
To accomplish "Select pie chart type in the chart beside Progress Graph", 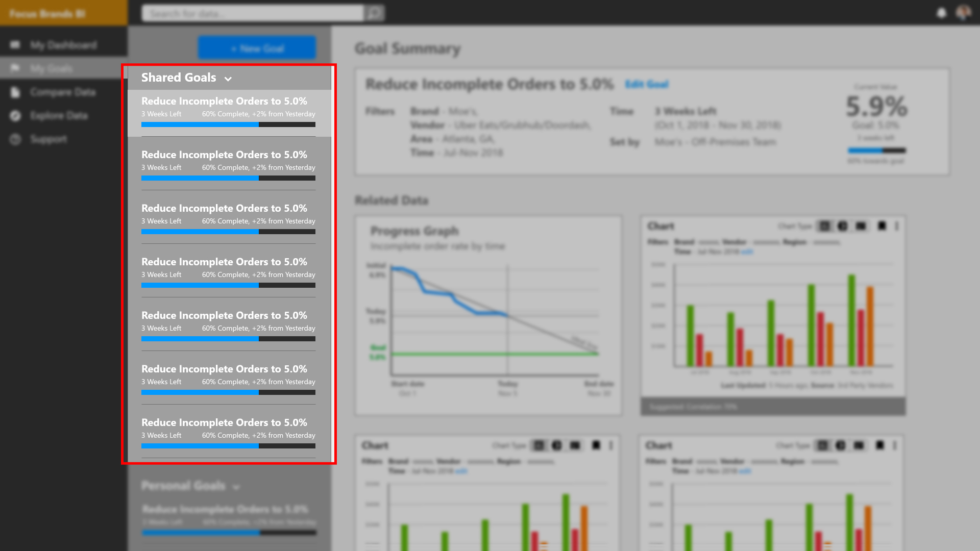I will click(x=843, y=226).
